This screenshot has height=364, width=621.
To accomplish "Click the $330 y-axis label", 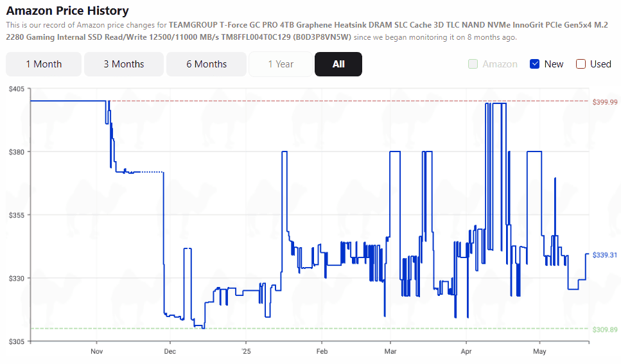I will point(17,279).
